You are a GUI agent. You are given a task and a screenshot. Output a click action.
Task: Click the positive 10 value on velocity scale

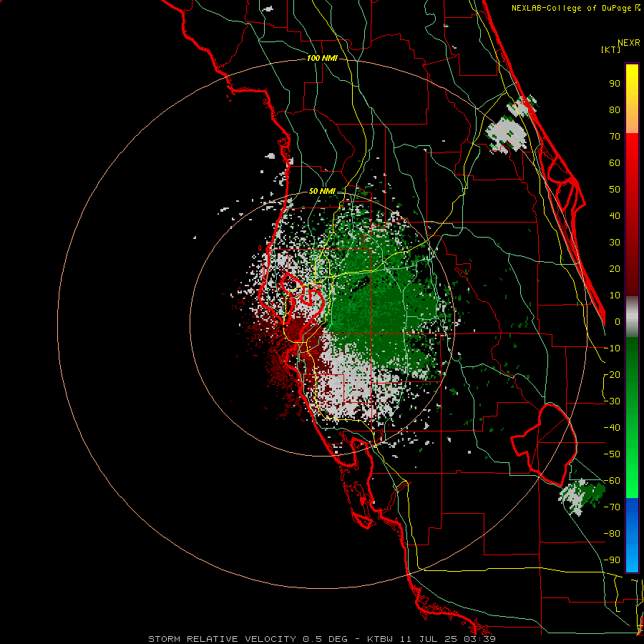[x=615, y=296]
